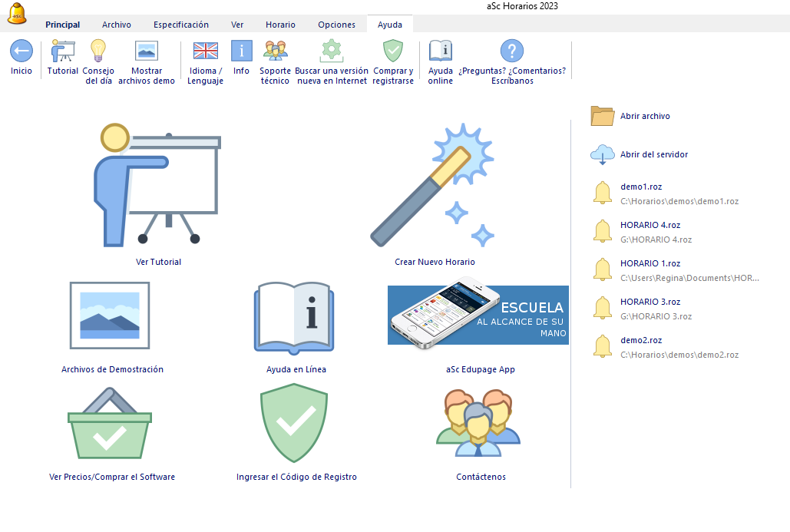Click the Crear Nuevo Horario label
790x532 pixels.
435,262
